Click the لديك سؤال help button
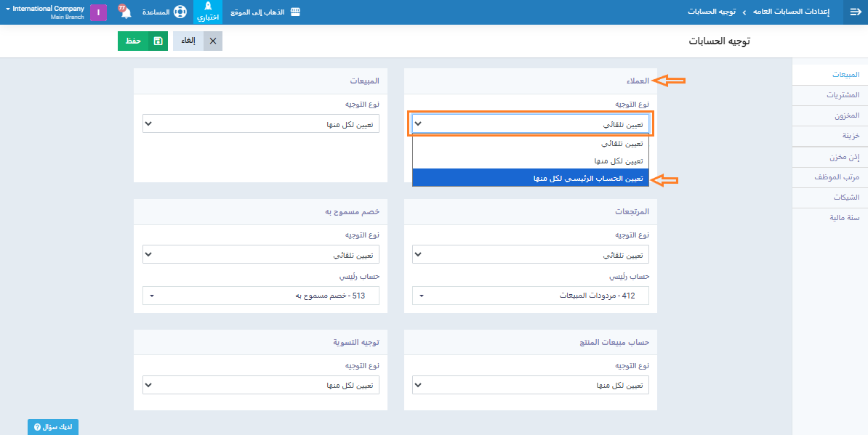The height and width of the screenshot is (435, 868). coord(53,427)
